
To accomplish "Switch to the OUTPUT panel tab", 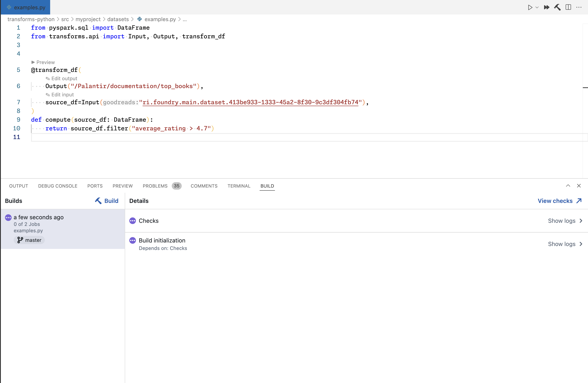I will click(18, 186).
